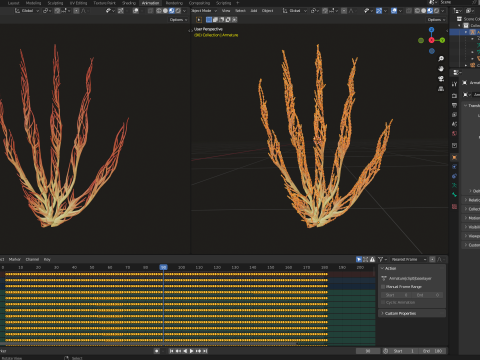480x360 pixels.
Task: Click the tweak select tool icon
Action: (199, 20)
